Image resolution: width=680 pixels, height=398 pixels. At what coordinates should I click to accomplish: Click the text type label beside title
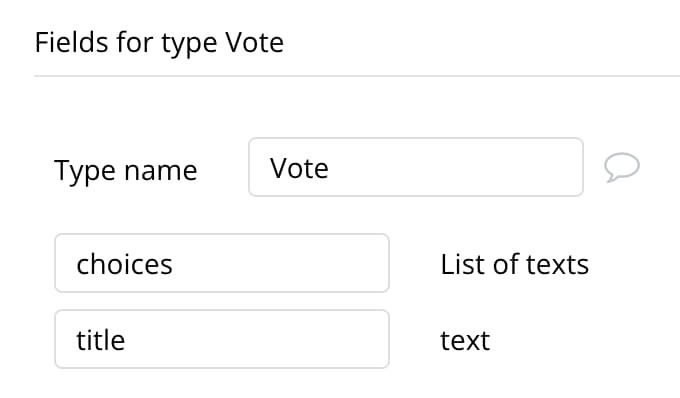(465, 340)
